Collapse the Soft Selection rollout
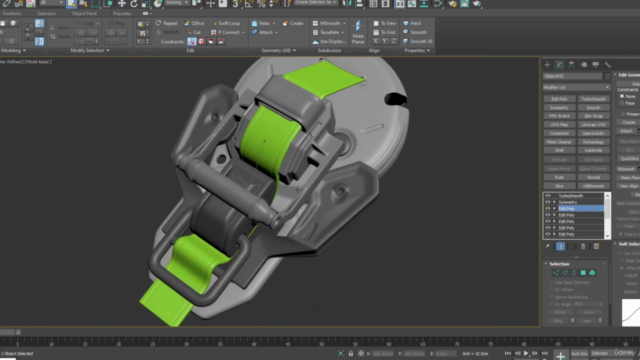 [x=616, y=244]
